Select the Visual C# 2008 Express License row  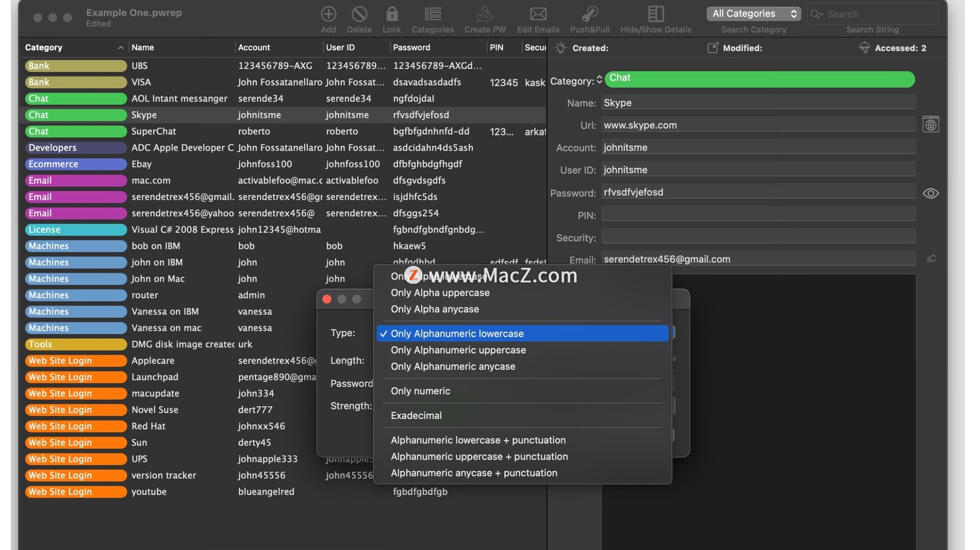[284, 230]
